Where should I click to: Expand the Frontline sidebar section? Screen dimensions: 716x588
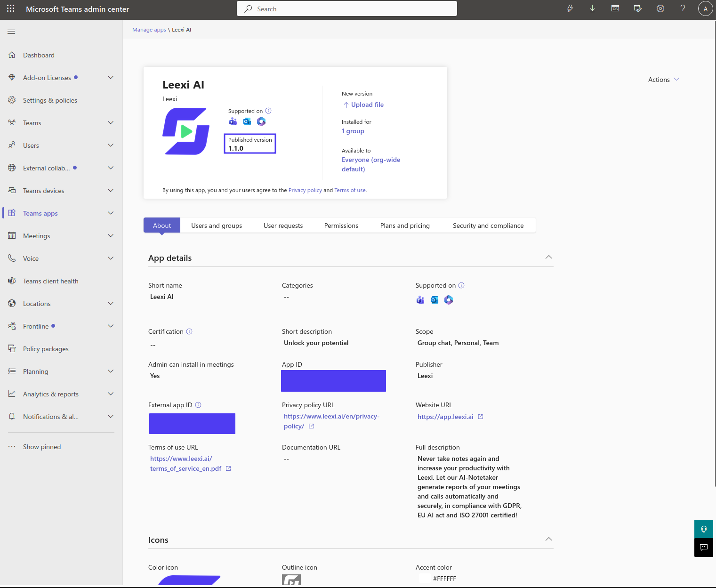111,326
